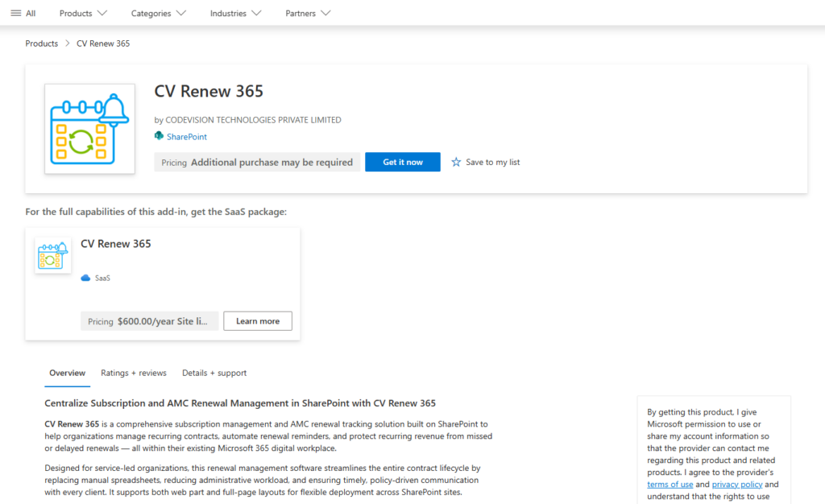825x504 pixels.
Task: Click the Centralize Subscription and AMC Renewal heading
Action: coord(240,403)
